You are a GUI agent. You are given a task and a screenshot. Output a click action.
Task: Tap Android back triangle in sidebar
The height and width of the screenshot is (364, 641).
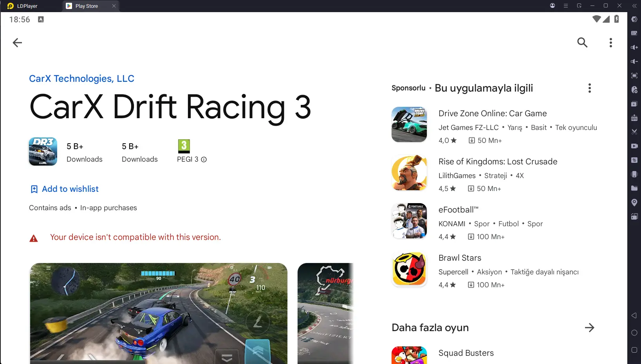634,315
